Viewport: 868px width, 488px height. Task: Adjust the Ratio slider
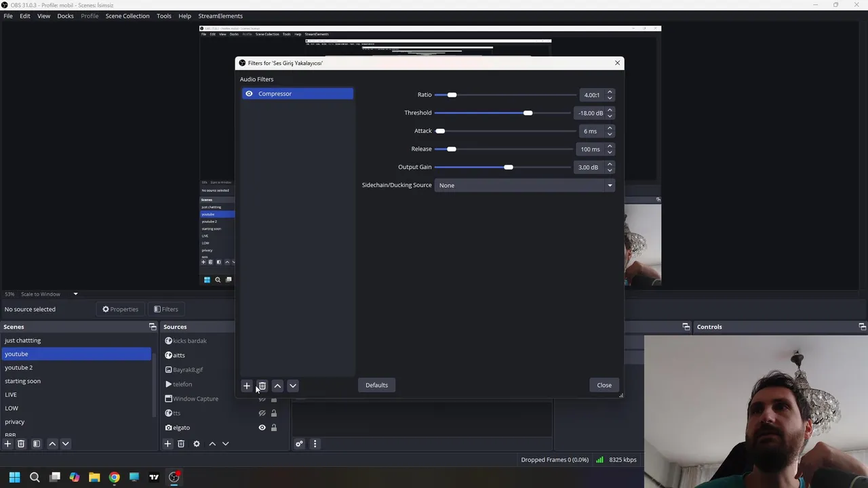tap(505, 95)
